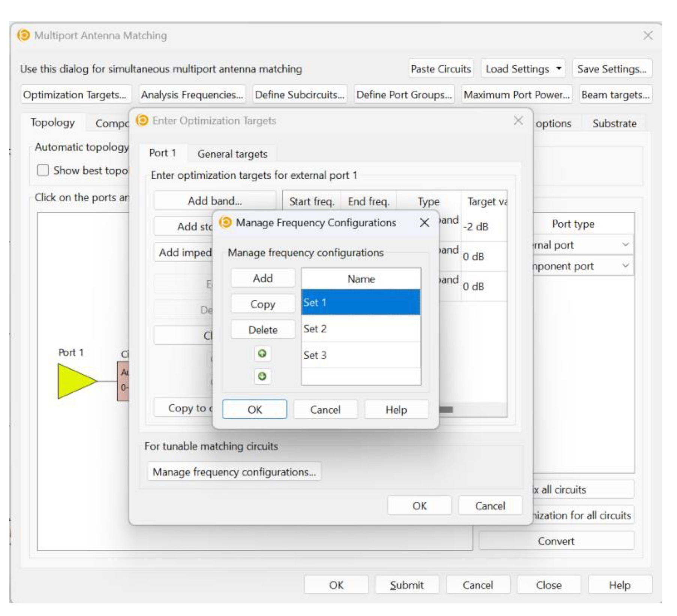Click the Enter Optimization Targets title icon
Image resolution: width=677 pixels, height=616 pixels.
click(x=142, y=121)
